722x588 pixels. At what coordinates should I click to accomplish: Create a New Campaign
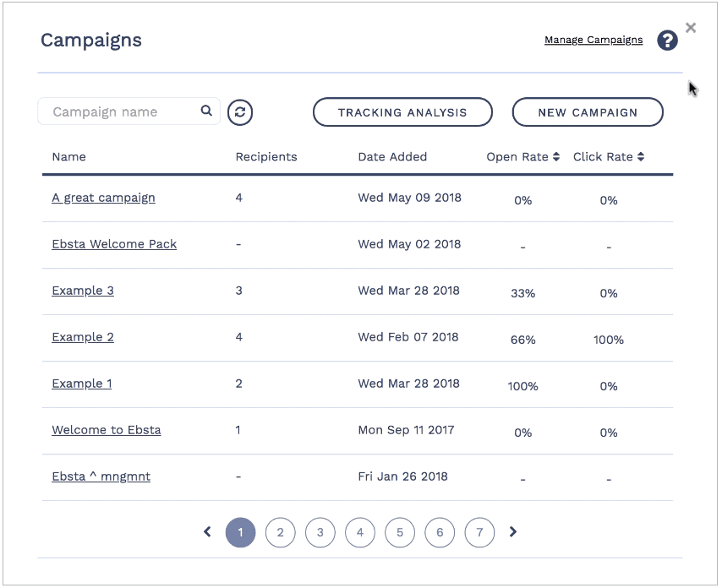pyautogui.click(x=588, y=112)
